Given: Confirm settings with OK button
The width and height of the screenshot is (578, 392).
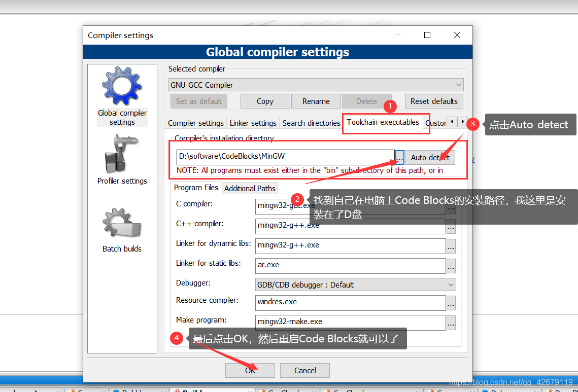Looking at the screenshot, I should (x=250, y=370).
